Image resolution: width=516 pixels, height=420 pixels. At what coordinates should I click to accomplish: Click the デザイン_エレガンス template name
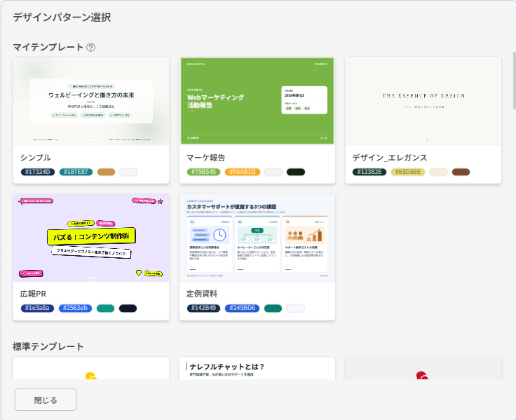(x=390, y=158)
